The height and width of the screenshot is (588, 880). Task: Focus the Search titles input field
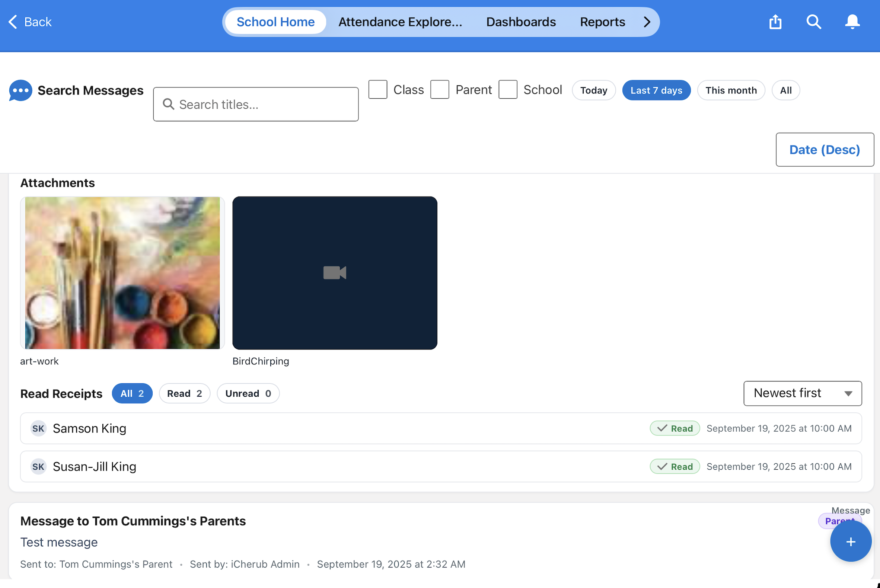coord(256,104)
